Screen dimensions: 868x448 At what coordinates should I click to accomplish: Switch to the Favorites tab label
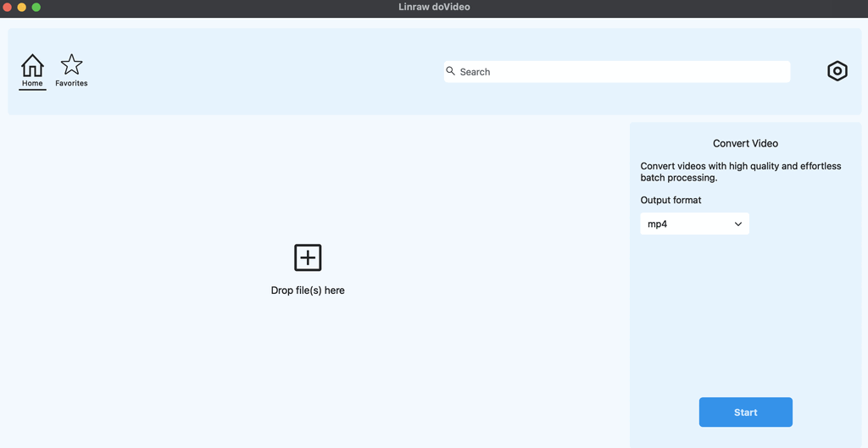click(x=71, y=83)
